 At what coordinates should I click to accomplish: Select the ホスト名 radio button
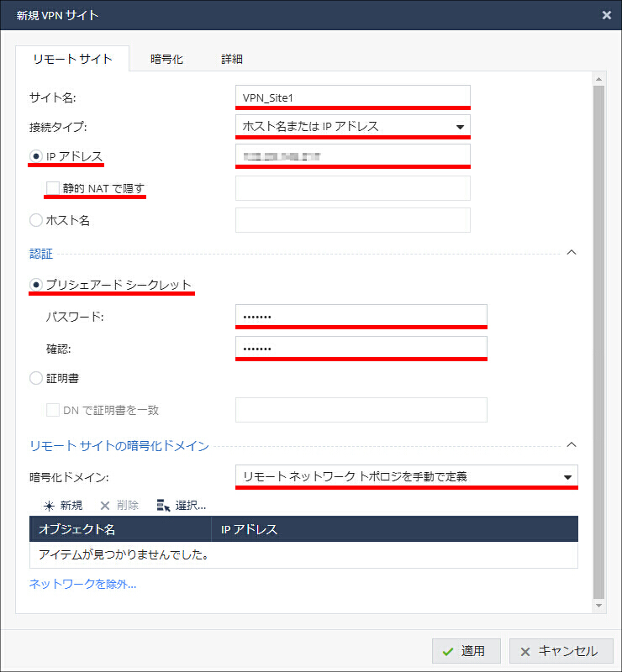36,220
